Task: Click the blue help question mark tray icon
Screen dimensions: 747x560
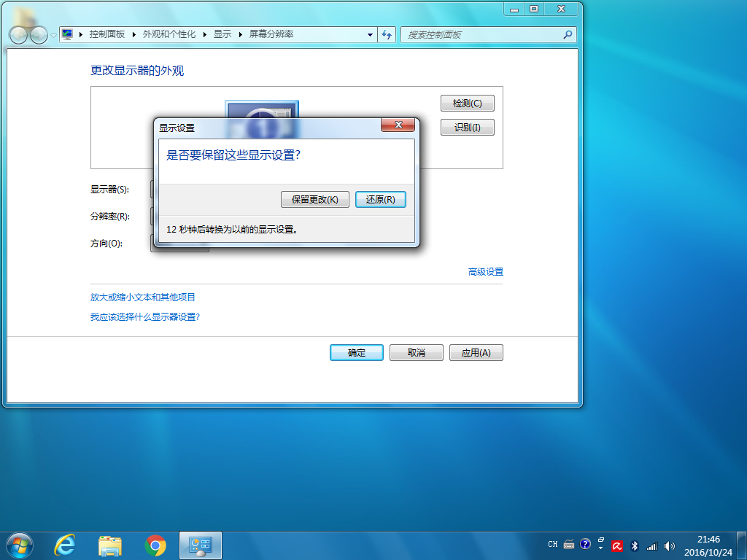Action: click(x=585, y=544)
